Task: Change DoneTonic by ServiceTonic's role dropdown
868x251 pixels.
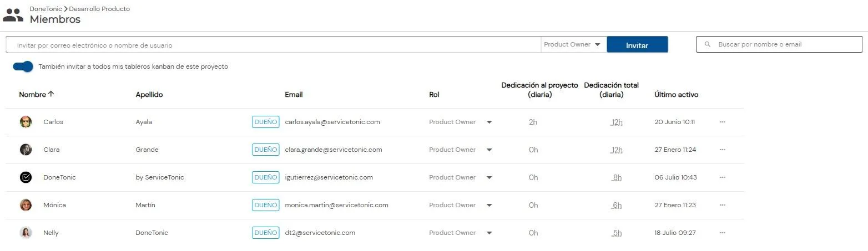Action: click(461, 177)
